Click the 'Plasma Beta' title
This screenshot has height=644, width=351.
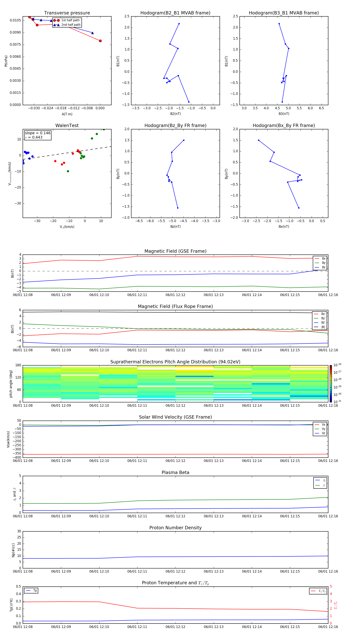click(175, 472)
